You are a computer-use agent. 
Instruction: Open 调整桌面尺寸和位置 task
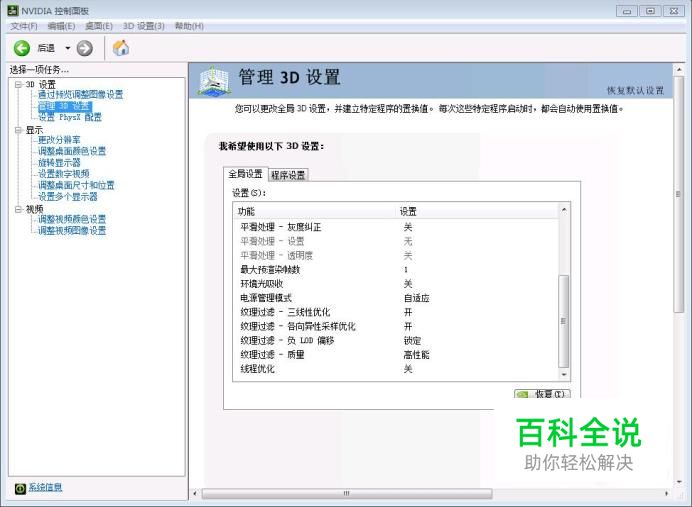(x=76, y=185)
